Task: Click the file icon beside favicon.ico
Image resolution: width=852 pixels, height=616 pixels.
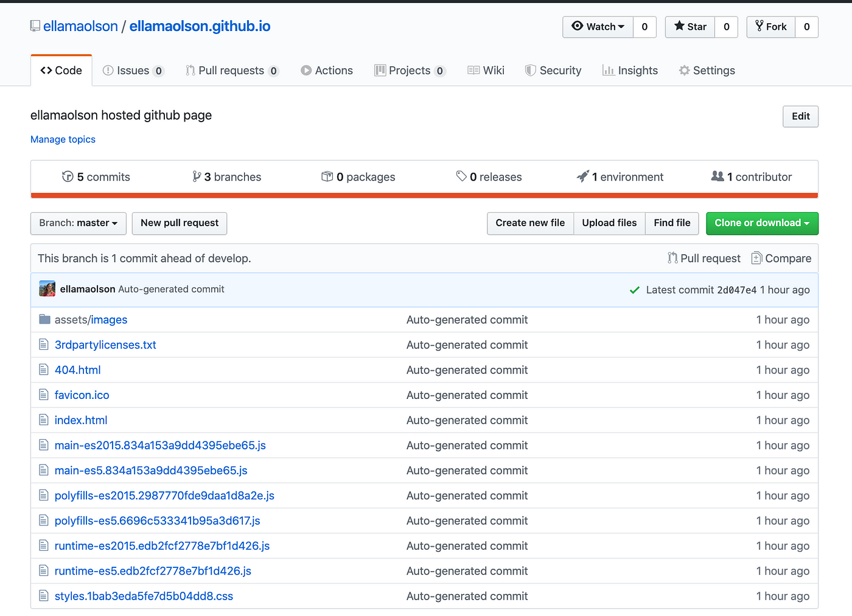Action: click(x=44, y=395)
